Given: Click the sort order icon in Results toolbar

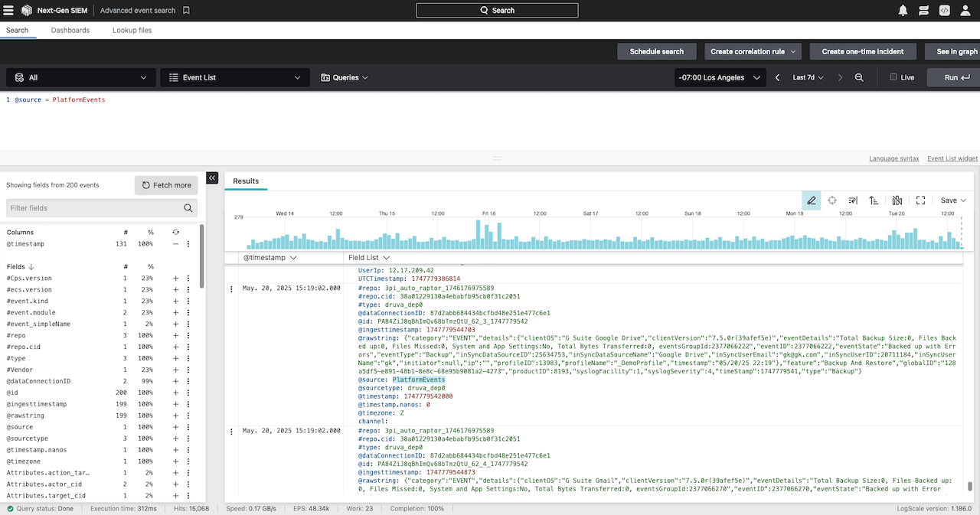Looking at the screenshot, I should coord(874,200).
